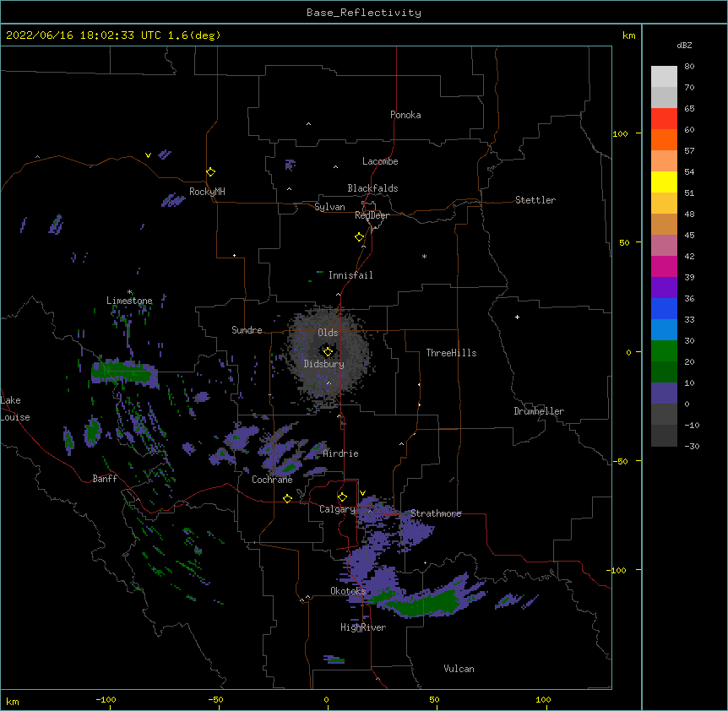Click the 45 value in the dBZ legend
The height and width of the screenshot is (711, 728).
tap(689, 236)
